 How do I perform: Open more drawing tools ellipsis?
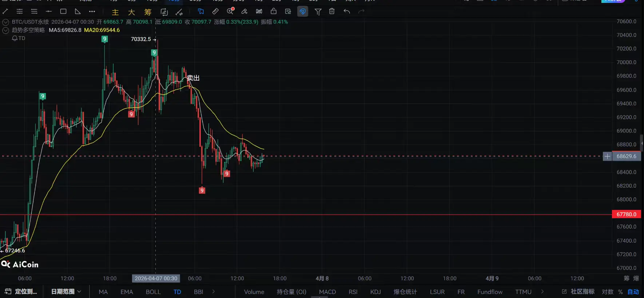92,12
